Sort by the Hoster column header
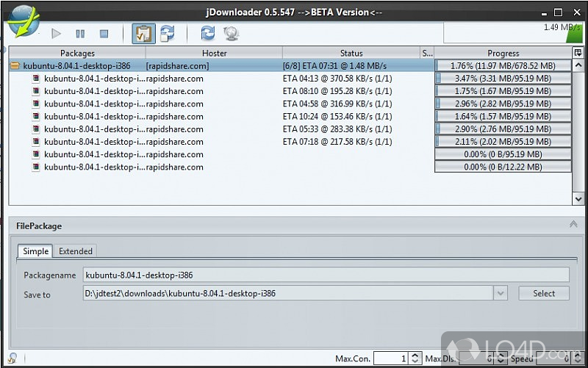 pyautogui.click(x=214, y=53)
